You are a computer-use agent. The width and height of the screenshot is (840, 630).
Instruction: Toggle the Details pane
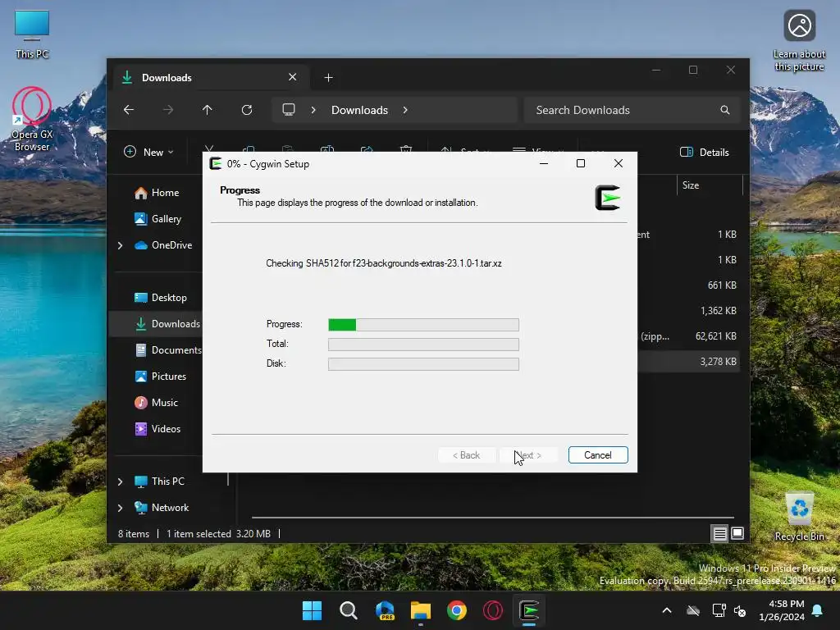coord(705,152)
